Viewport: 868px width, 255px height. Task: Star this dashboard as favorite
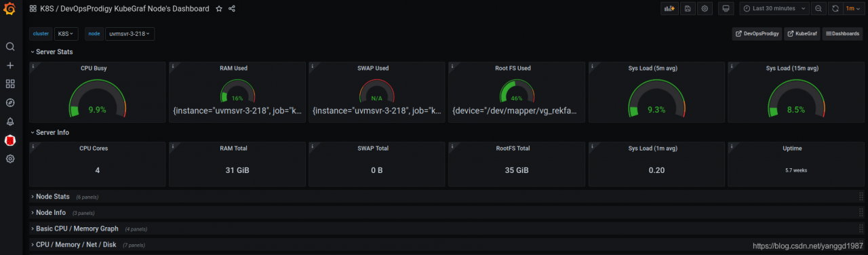[x=218, y=9]
